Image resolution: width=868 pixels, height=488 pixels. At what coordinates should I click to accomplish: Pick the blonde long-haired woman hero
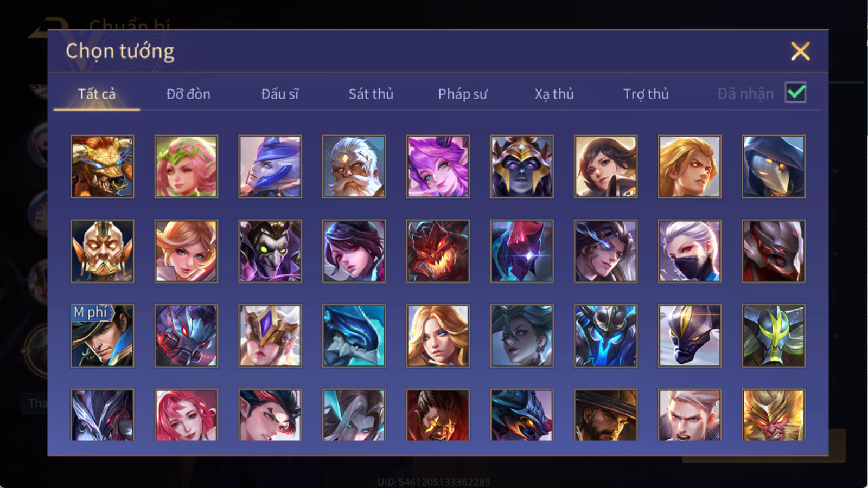438,336
